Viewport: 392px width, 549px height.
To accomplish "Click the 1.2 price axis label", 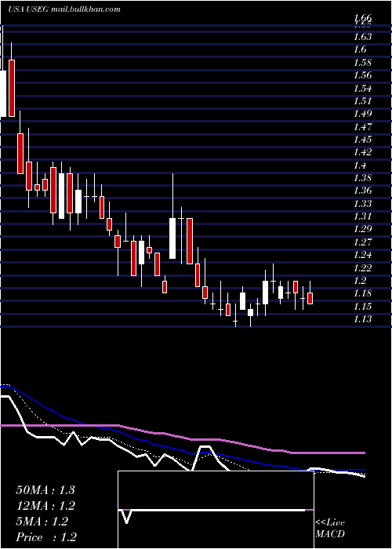I will click(x=360, y=281).
